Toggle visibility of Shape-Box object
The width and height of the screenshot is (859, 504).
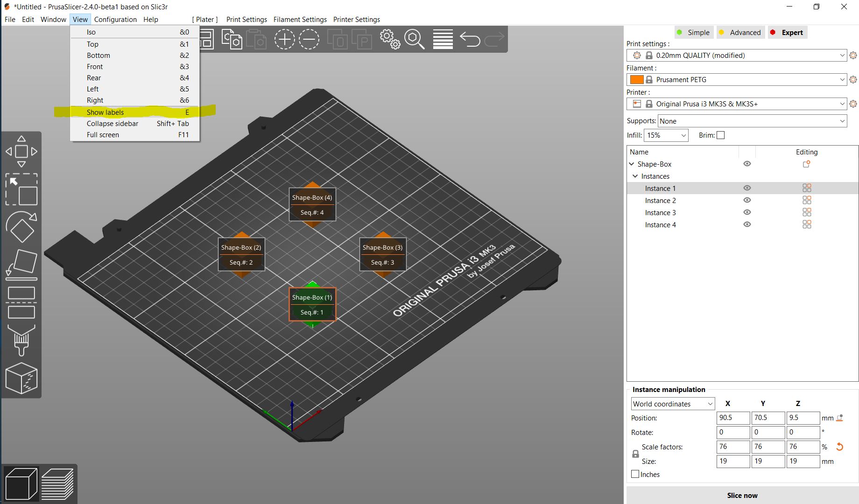click(x=747, y=164)
